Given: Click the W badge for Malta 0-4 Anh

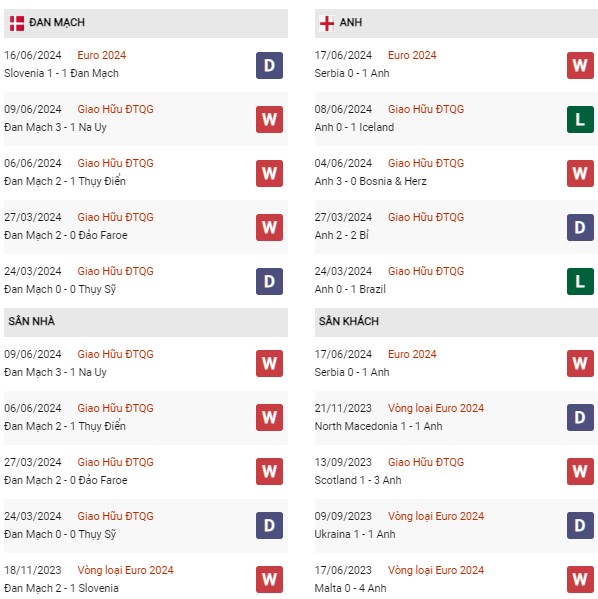Looking at the screenshot, I should tap(580, 579).
